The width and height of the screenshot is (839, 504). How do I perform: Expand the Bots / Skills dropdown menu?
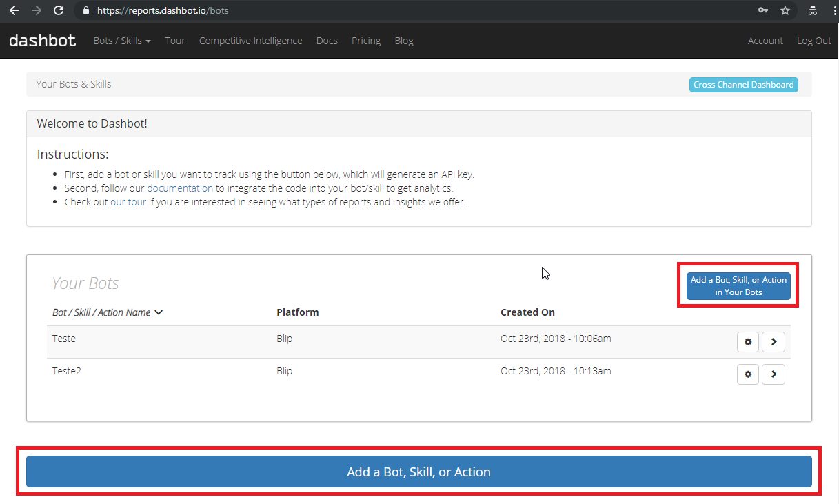point(122,41)
